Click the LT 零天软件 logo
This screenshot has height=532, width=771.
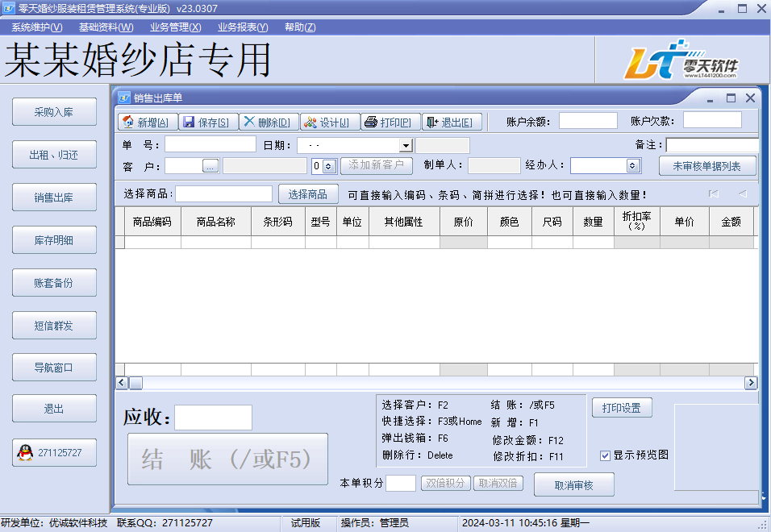click(681, 60)
